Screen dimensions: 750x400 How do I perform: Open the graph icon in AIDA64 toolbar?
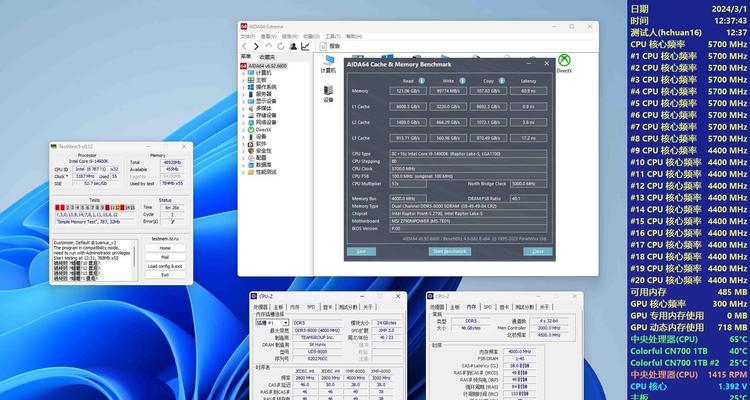point(305,46)
